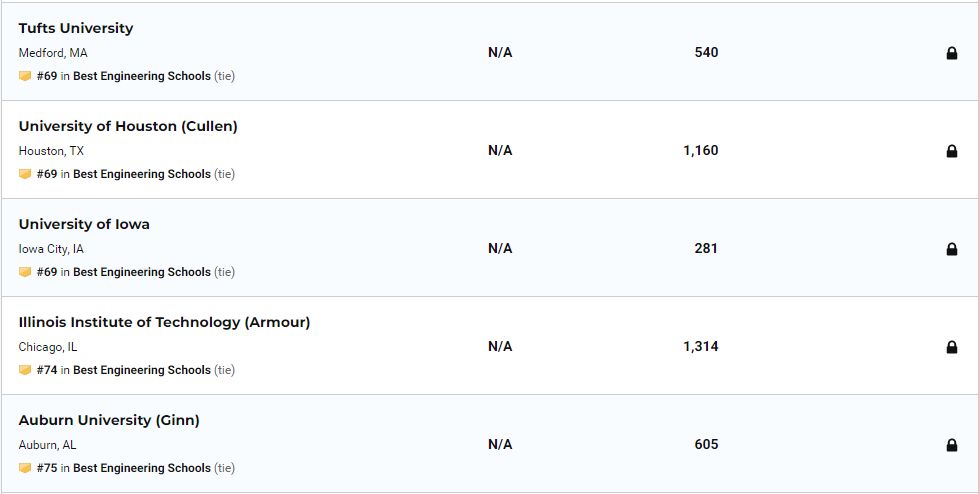Click the yellow badge icon under University of Houston
Image resolution: width=979 pixels, height=494 pixels.
[25, 174]
